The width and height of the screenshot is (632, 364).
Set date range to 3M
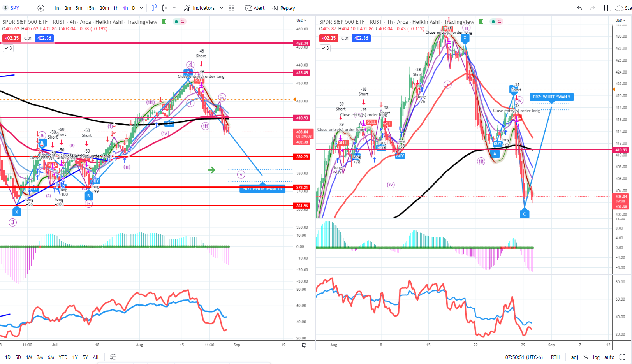[x=40, y=357]
